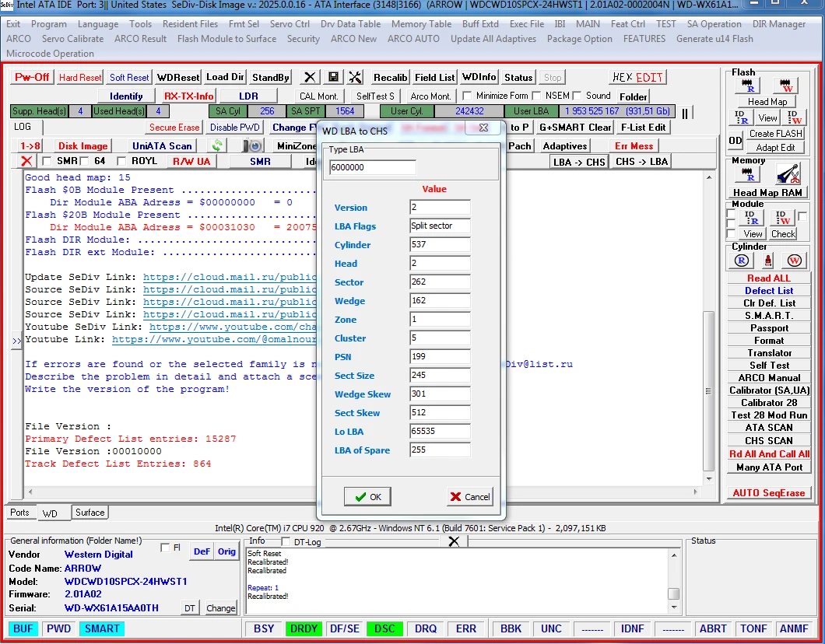
Task: Click the Memory read (R) chip icon
Action: click(x=748, y=174)
